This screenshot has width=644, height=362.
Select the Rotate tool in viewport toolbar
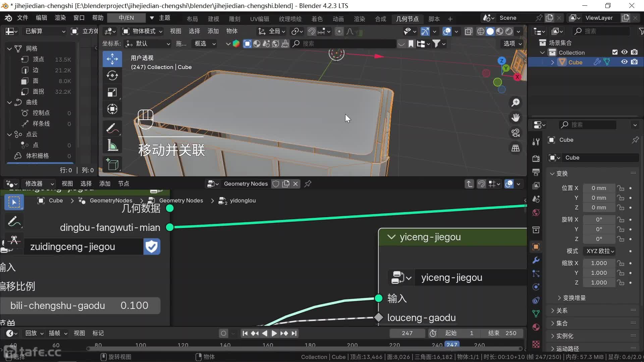point(112,75)
